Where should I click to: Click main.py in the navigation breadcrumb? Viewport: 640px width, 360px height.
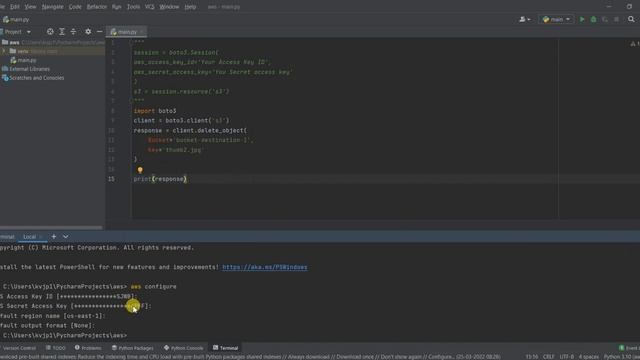(16, 19)
